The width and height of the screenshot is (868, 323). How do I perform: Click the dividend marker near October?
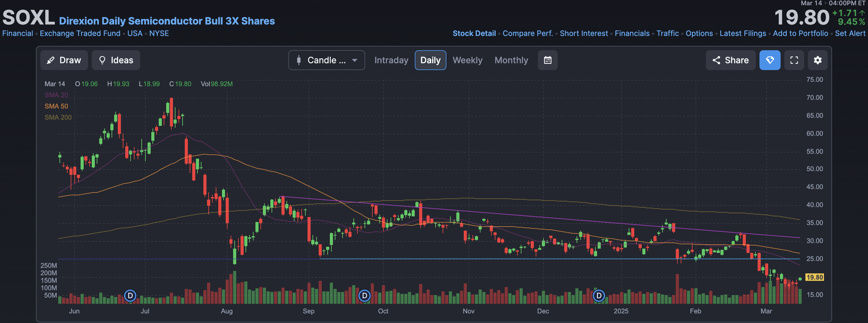[x=364, y=296]
